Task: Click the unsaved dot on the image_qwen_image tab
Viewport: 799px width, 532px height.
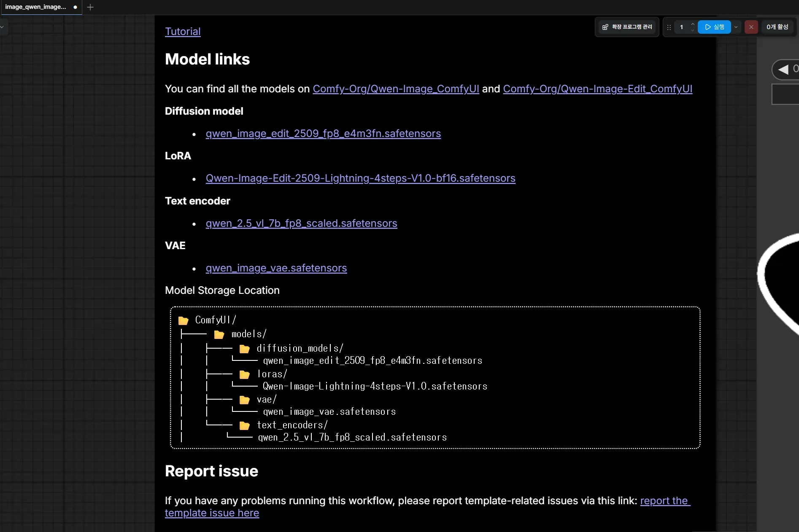Action: (75, 7)
